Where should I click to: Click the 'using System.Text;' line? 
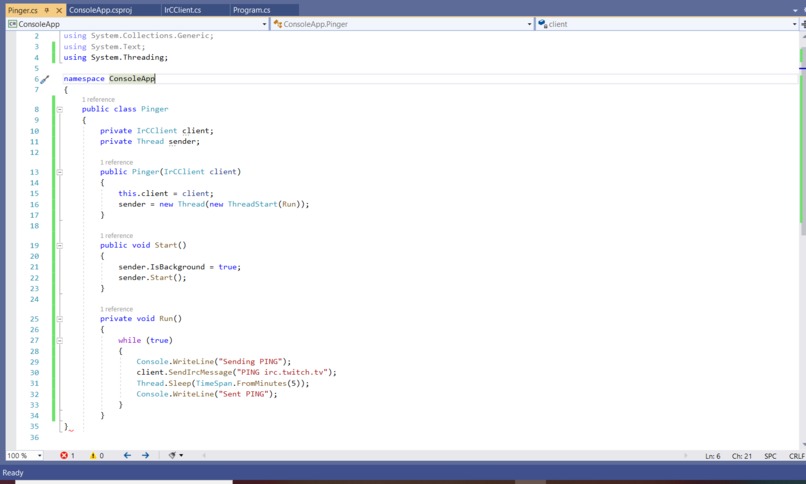(104, 47)
